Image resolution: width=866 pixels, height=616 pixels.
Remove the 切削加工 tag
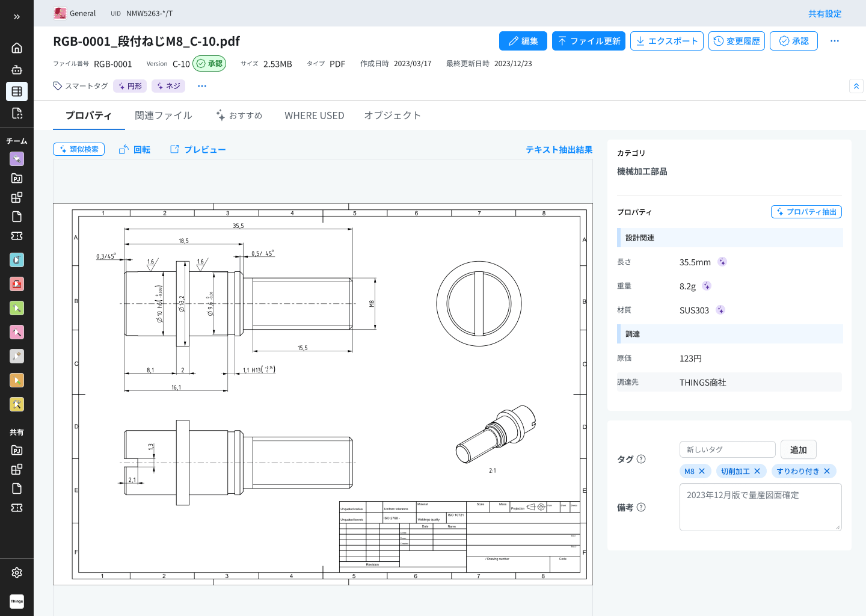757,471
